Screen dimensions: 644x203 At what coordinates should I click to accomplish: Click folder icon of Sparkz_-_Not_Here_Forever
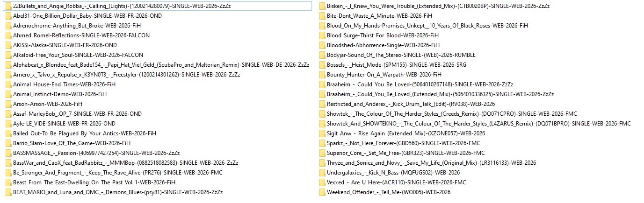322,143
